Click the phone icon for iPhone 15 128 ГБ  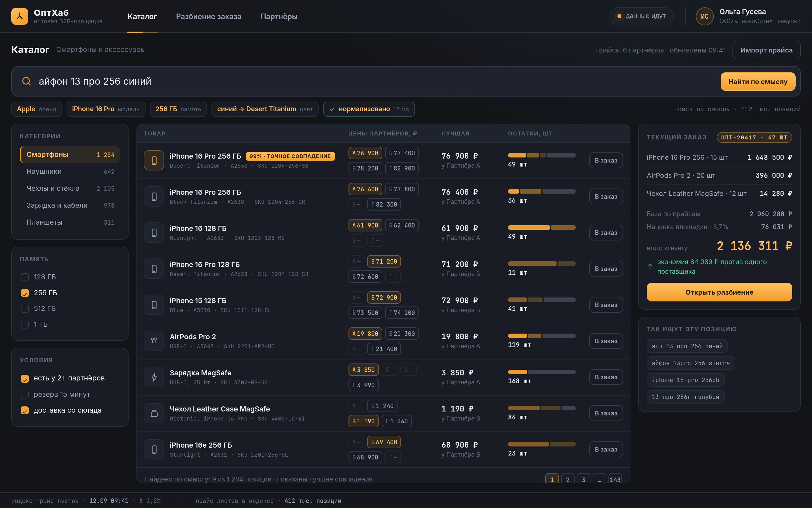[x=154, y=305]
